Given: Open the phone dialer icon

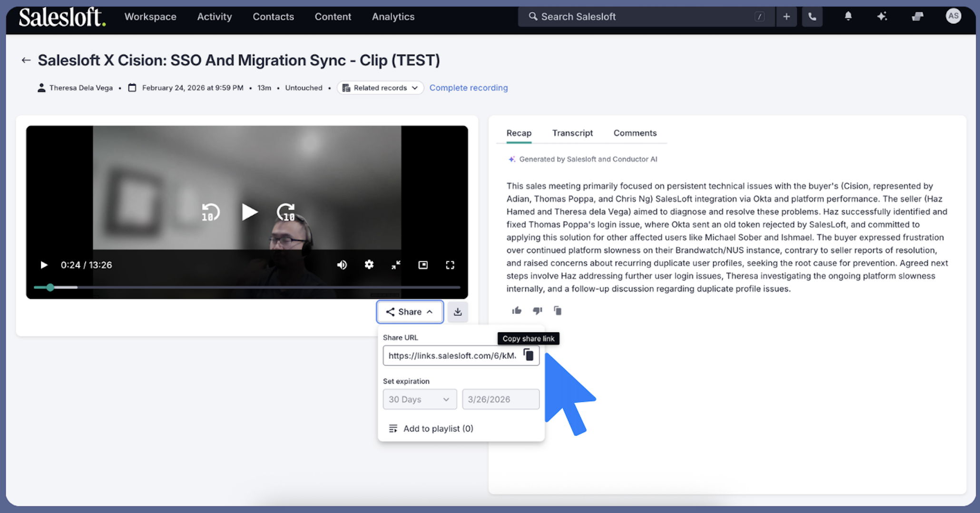Looking at the screenshot, I should click(x=812, y=17).
